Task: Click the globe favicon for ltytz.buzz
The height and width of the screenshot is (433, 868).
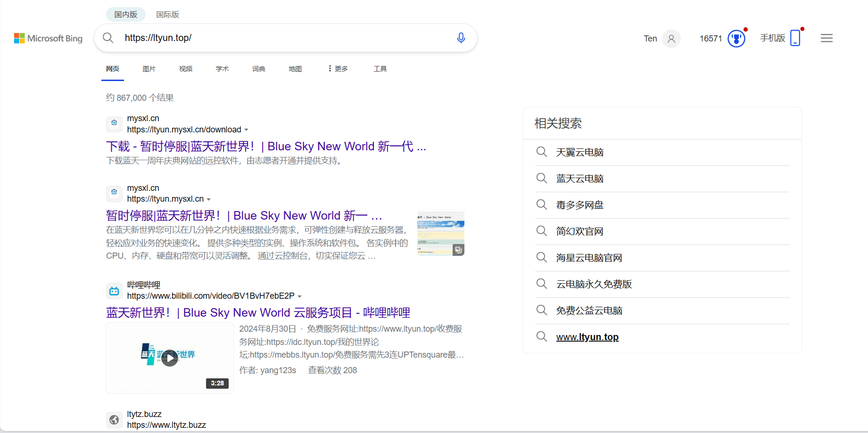Action: click(114, 419)
